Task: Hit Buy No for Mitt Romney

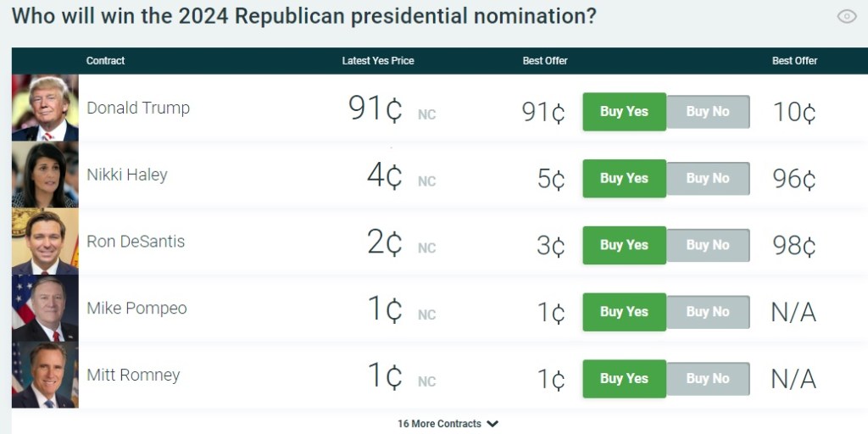Action: 708,379
